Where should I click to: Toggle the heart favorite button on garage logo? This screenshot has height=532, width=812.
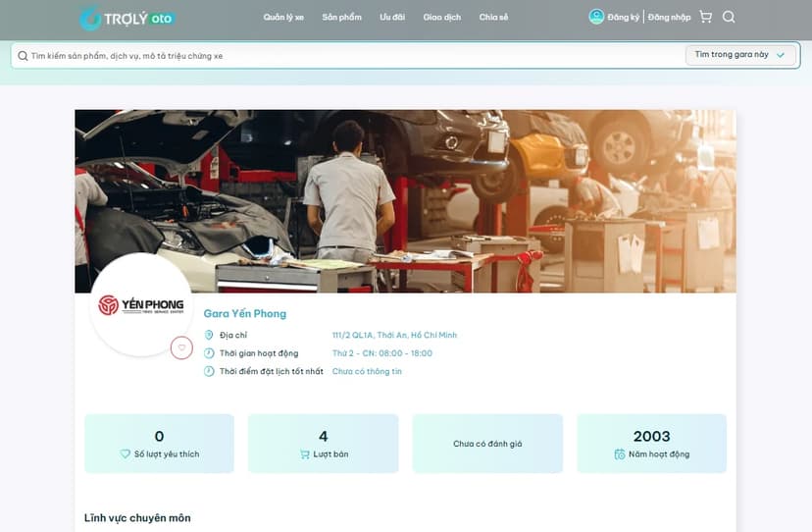pos(181,347)
